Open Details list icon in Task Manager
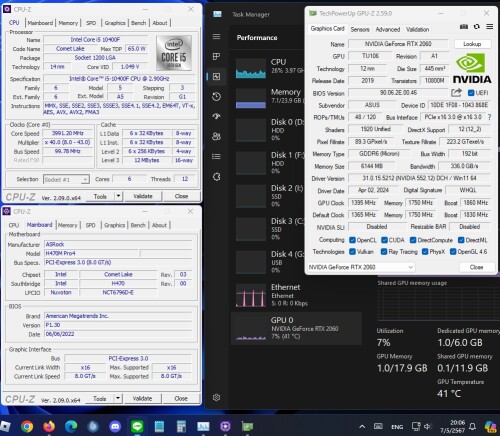Screen dimensions: 500x436 tap(216, 156)
